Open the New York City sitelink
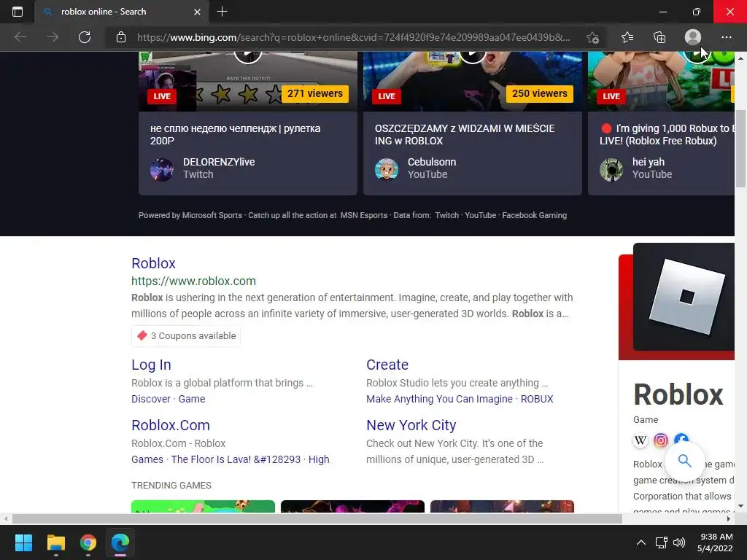The image size is (747, 560). tap(411, 425)
